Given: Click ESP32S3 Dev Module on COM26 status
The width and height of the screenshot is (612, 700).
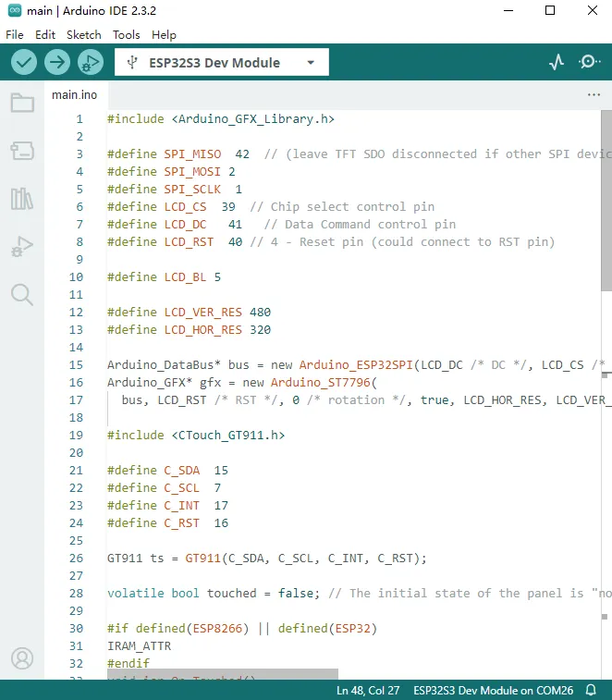Looking at the screenshot, I should [x=494, y=690].
